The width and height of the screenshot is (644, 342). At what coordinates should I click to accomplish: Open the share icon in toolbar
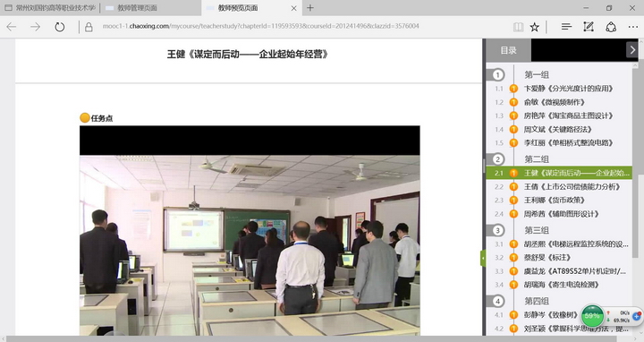tap(611, 27)
